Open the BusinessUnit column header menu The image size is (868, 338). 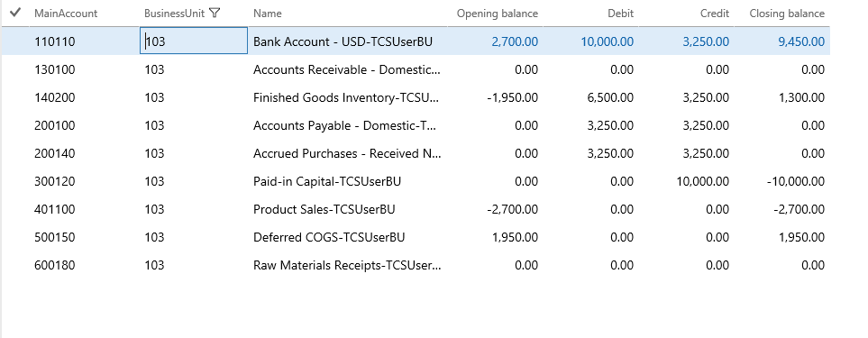click(x=175, y=14)
